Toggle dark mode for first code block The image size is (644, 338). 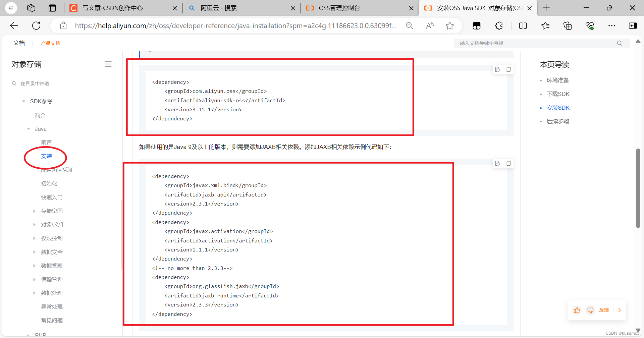click(x=497, y=69)
